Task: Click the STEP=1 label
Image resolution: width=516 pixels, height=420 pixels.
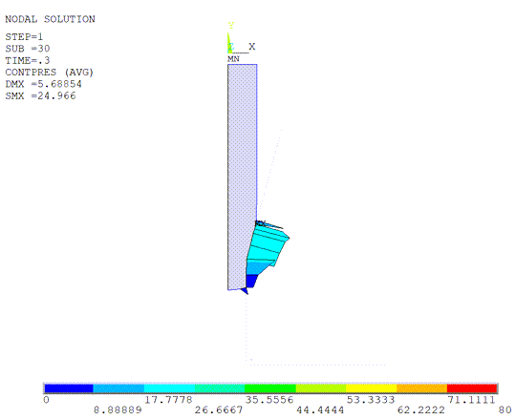Action: (x=24, y=36)
